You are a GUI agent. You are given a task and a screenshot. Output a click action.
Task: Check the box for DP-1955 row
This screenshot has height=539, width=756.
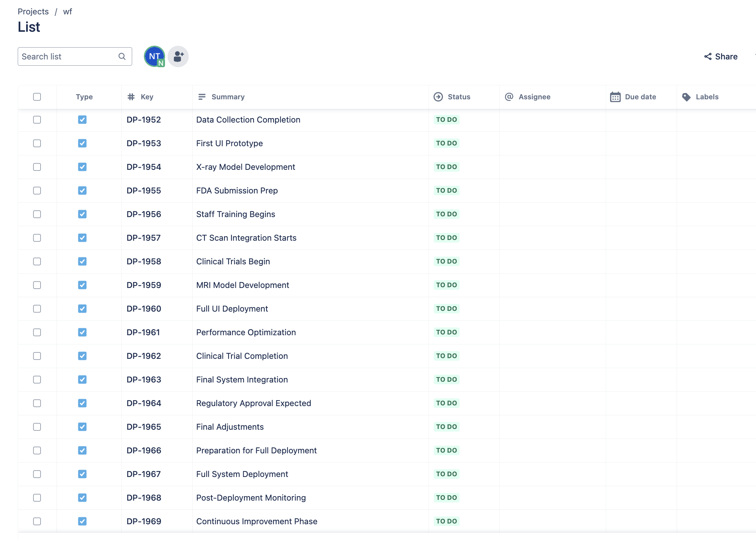point(37,190)
